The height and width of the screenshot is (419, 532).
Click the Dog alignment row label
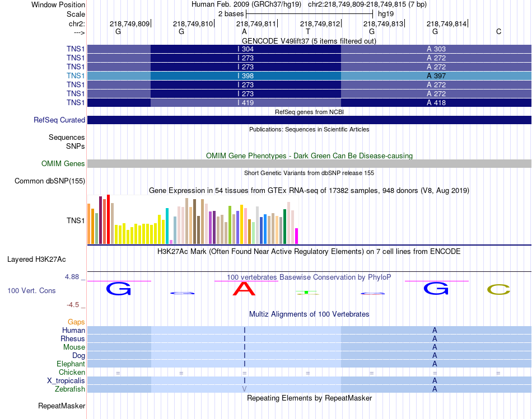(78, 355)
